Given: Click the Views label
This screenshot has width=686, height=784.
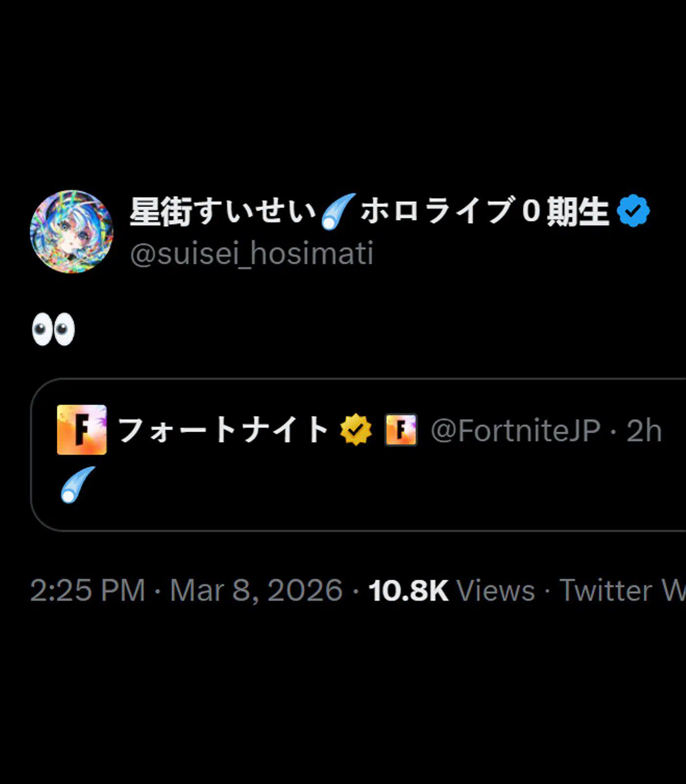Looking at the screenshot, I should click(495, 590).
